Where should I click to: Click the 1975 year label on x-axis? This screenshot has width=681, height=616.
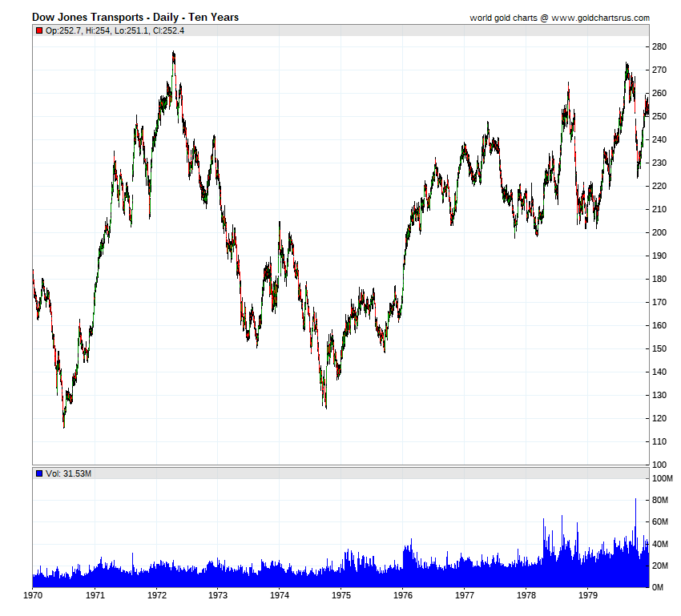point(341,595)
